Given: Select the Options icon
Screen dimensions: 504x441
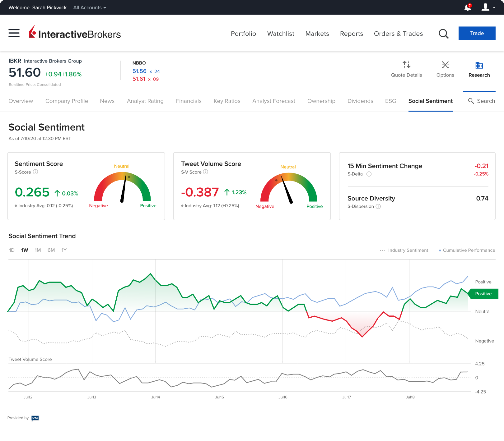Looking at the screenshot, I should pyautogui.click(x=445, y=65).
